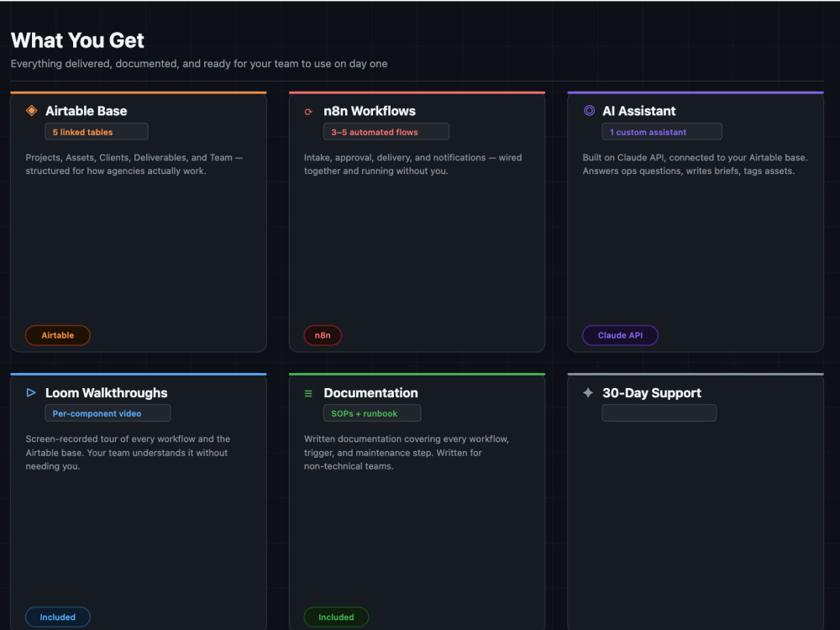The width and height of the screenshot is (840, 630).
Task: Select the orange Airtable pill tag
Action: pyautogui.click(x=58, y=335)
